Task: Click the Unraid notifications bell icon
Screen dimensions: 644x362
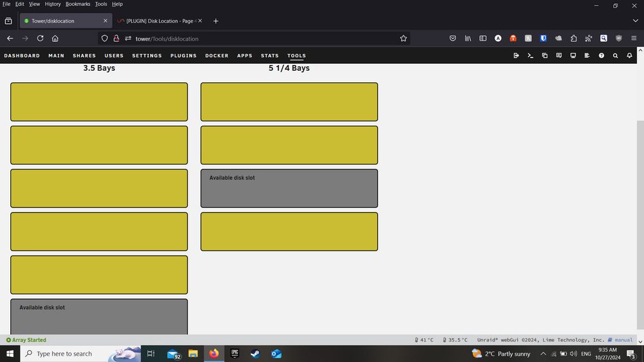Action: click(629, 55)
